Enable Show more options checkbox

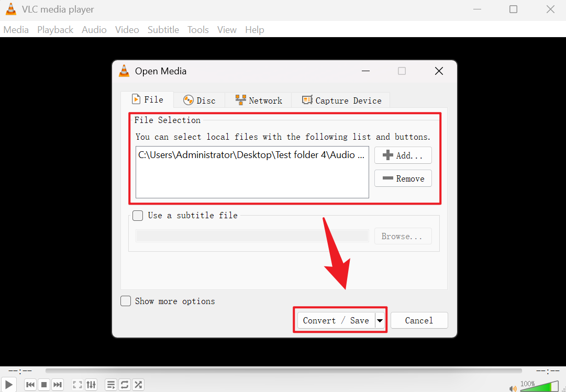(126, 301)
